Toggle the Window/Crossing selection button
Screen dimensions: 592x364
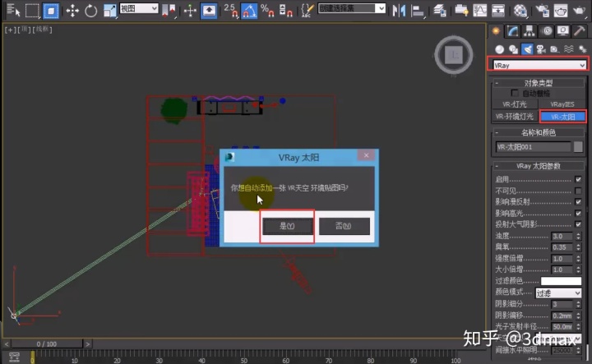coord(51,11)
